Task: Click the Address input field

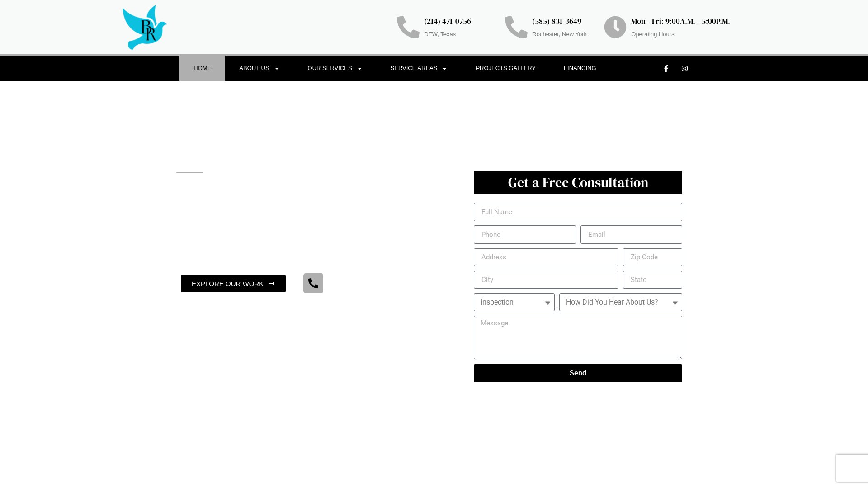Action: [546, 257]
